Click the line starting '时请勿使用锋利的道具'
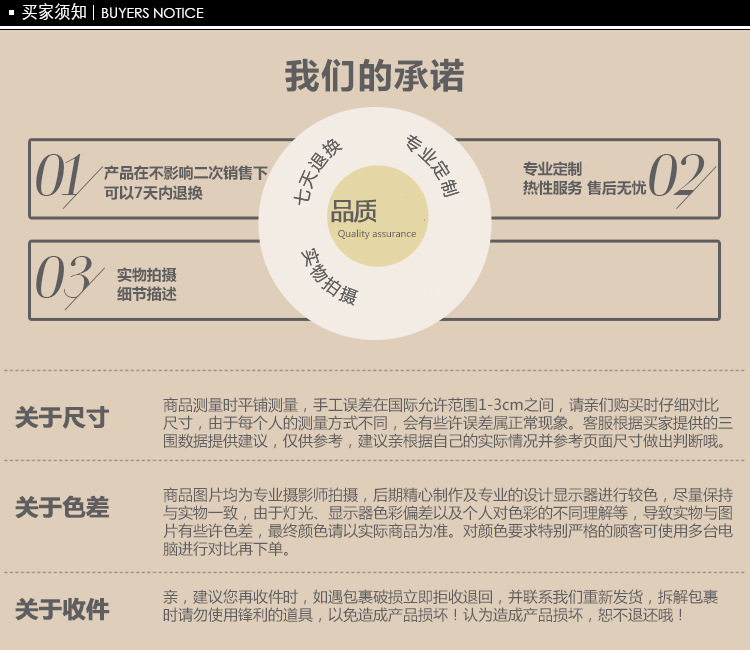The height and width of the screenshot is (650, 750). click(423, 615)
